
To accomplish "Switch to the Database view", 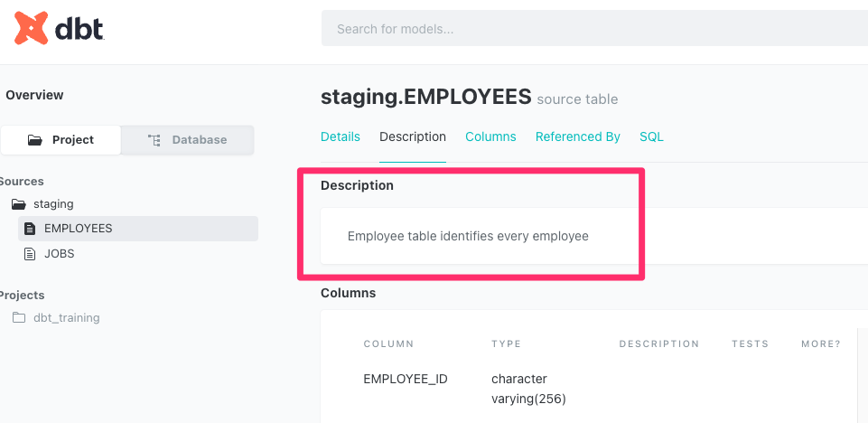I will click(x=188, y=140).
